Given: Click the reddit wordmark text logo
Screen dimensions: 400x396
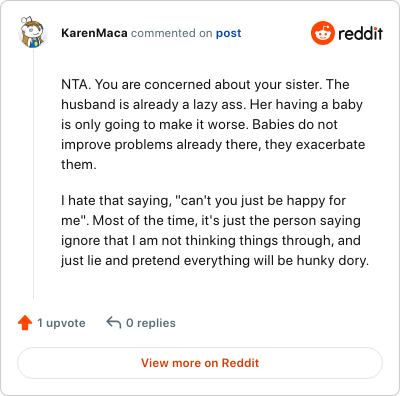Looking at the screenshot, I should tap(361, 33).
